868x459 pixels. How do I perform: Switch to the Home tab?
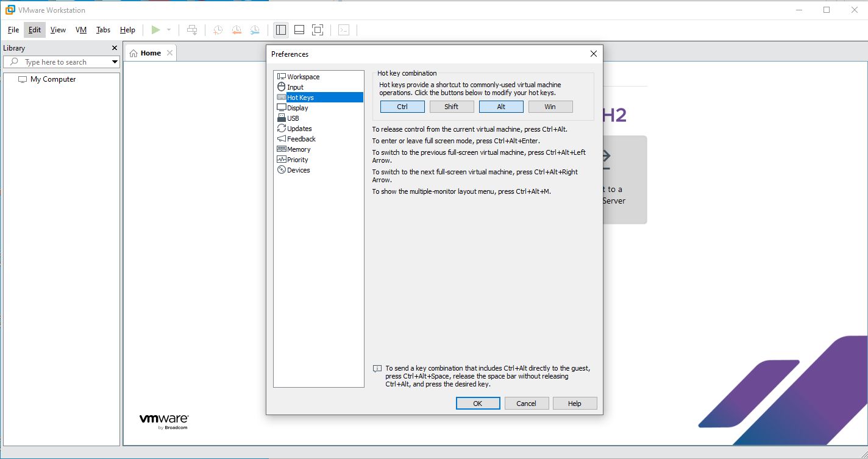click(x=150, y=53)
